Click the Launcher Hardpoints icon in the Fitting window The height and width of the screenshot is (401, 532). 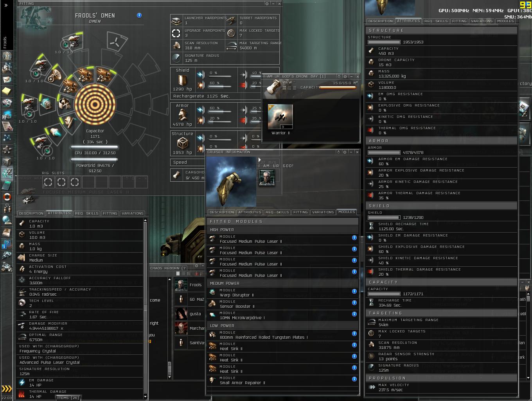[176, 21]
